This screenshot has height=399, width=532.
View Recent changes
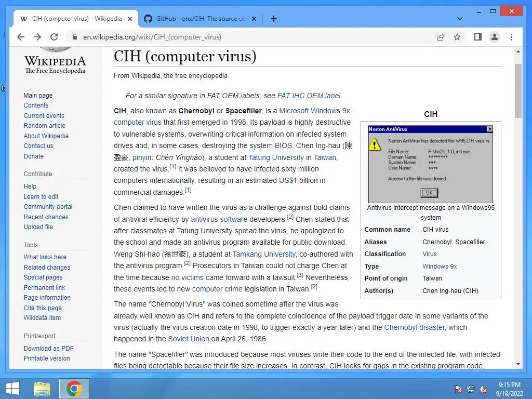click(46, 217)
